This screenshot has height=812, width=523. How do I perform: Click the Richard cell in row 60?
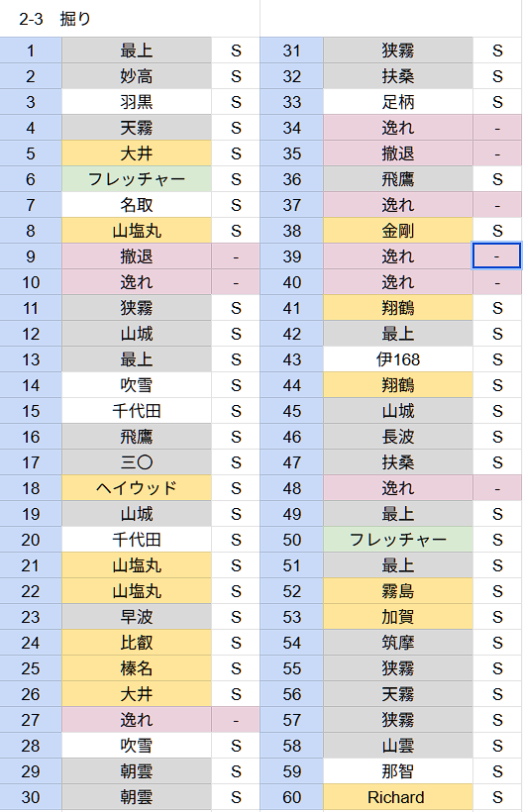tap(397, 797)
